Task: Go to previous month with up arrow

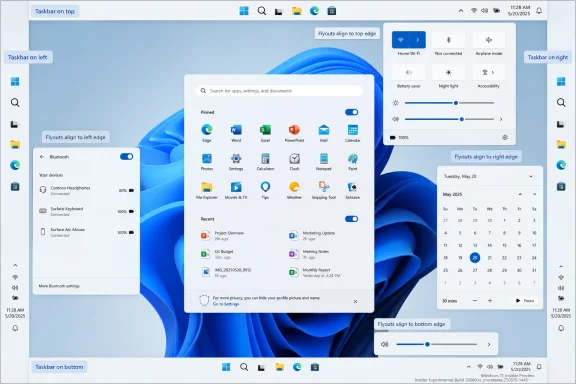Action: tap(520, 194)
